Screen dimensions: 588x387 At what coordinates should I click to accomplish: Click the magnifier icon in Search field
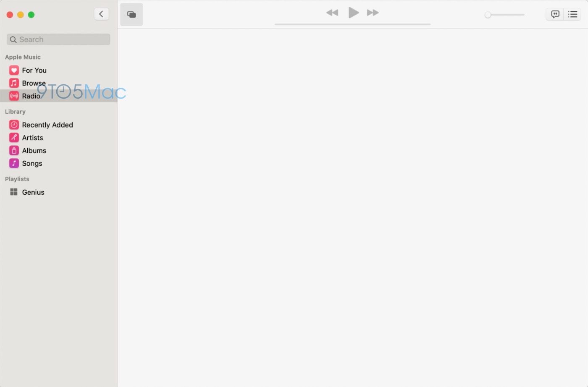[x=13, y=39]
